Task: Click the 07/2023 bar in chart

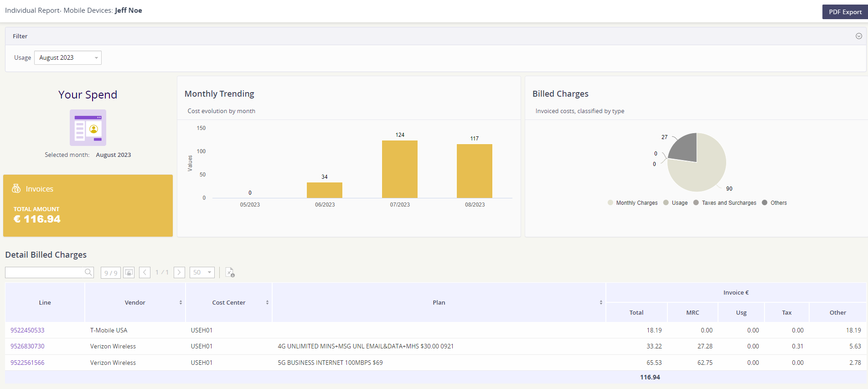Action: pos(400,169)
